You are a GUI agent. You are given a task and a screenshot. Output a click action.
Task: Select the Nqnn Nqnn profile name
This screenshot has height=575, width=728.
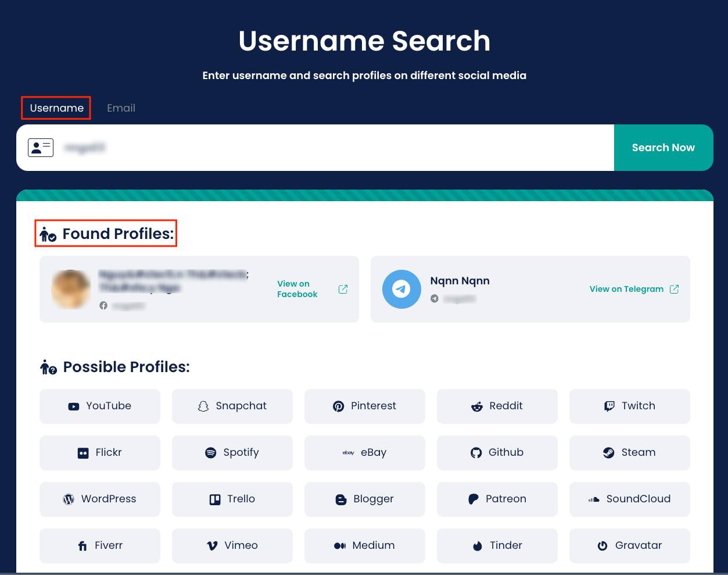(460, 281)
